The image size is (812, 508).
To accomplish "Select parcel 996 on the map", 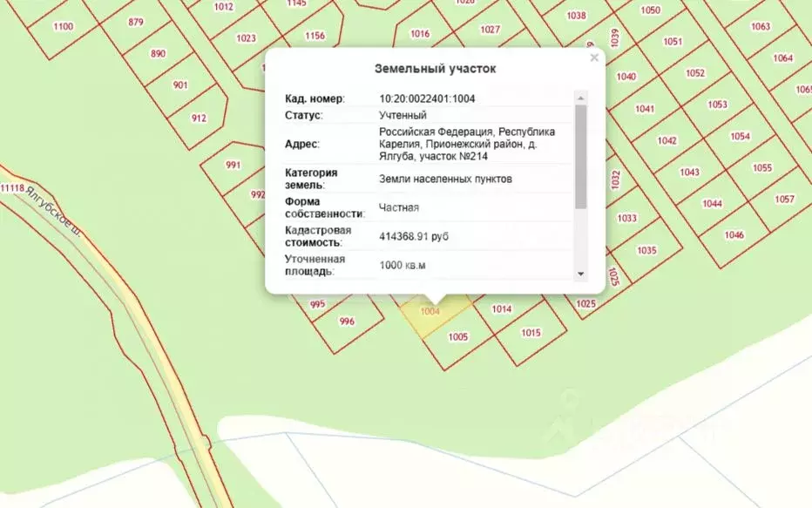I will click(x=347, y=322).
